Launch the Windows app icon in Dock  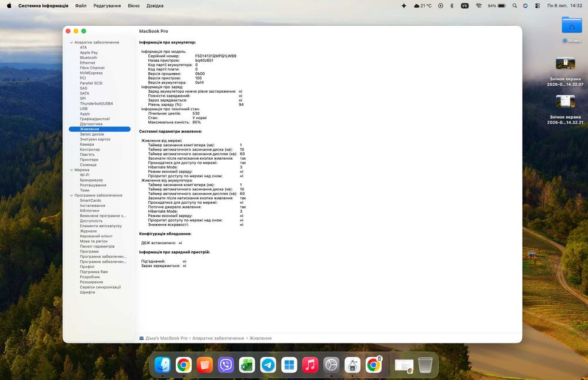tap(289, 365)
